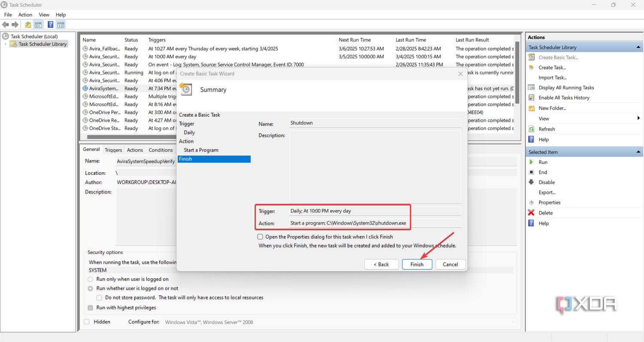Select the Avira_Fallbac task row
Viewport: 644px width, 342px height.
click(298, 49)
